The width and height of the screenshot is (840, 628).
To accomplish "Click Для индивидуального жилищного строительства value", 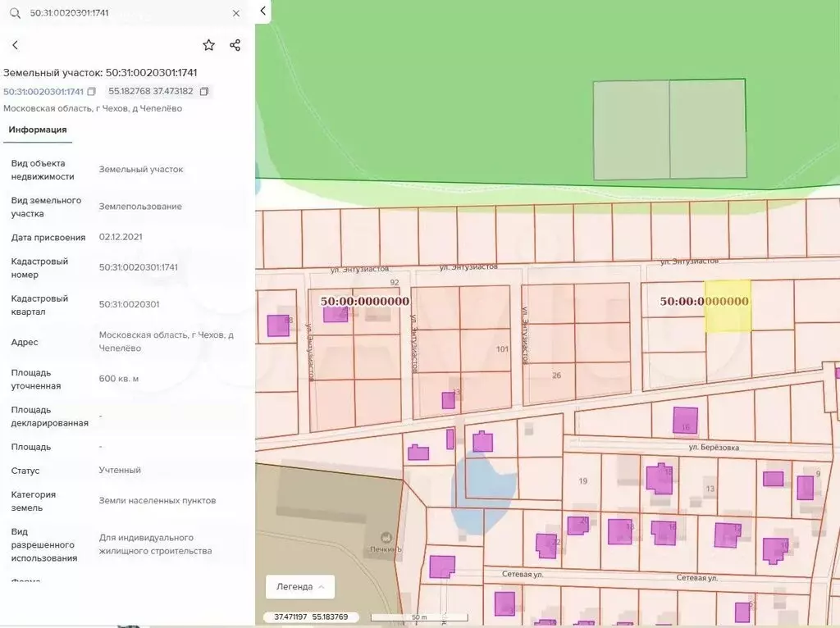I will 155,544.
